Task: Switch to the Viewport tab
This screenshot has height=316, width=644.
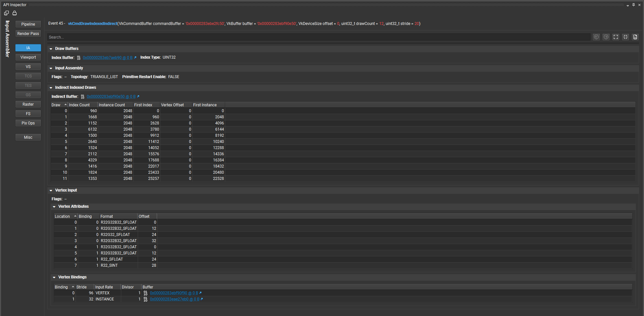Action: 28,57
